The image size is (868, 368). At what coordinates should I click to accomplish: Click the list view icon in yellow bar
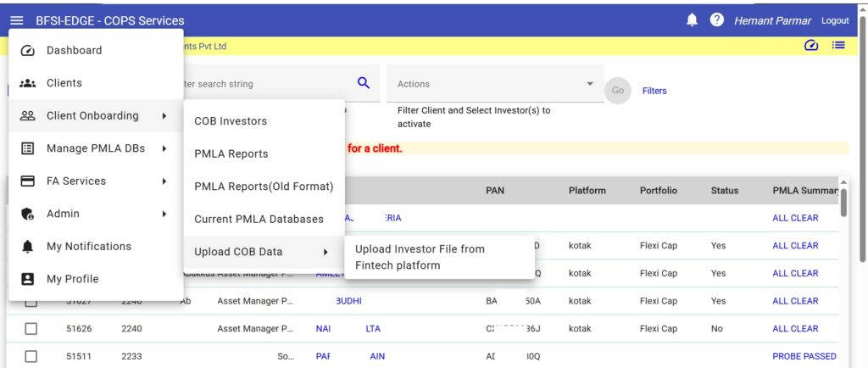pos(838,46)
